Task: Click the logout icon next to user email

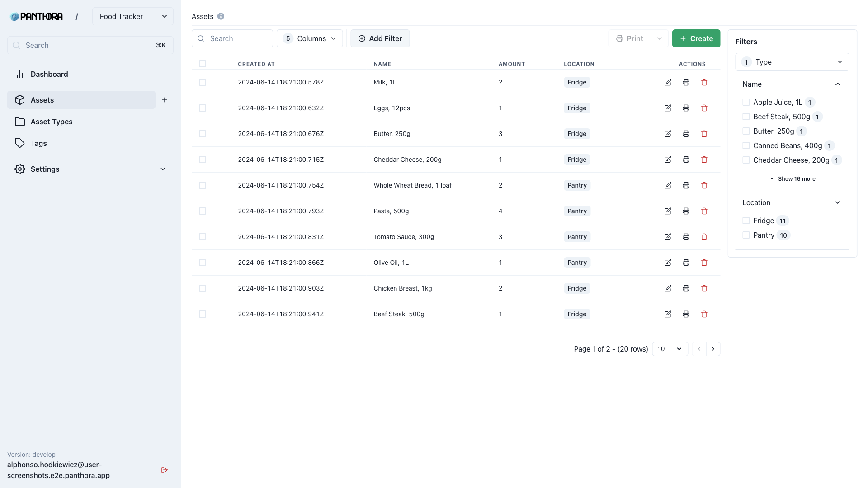Action: pos(165,470)
